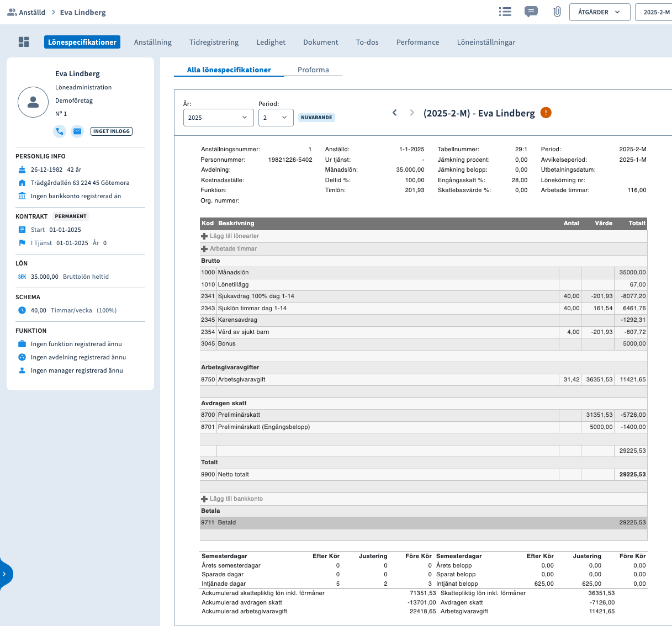Click the email envelope icon
This screenshot has height=626, width=672.
pos(77,131)
